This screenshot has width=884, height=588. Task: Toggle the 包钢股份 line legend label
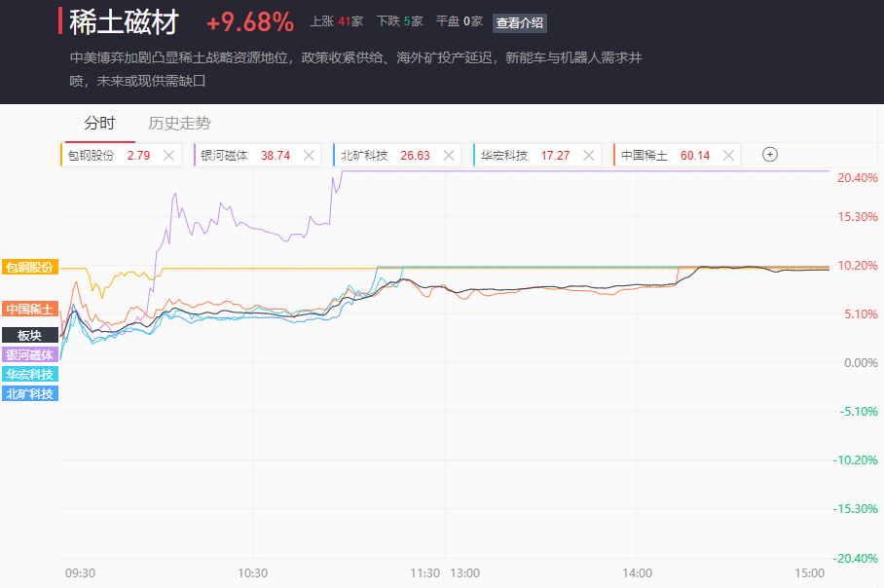pos(29,267)
